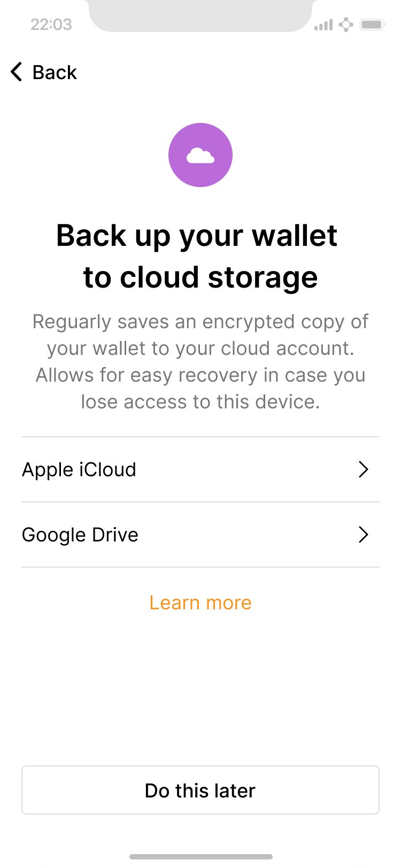Tap the 22:03 clock in status bar
This screenshot has width=401, height=868.
51,25
